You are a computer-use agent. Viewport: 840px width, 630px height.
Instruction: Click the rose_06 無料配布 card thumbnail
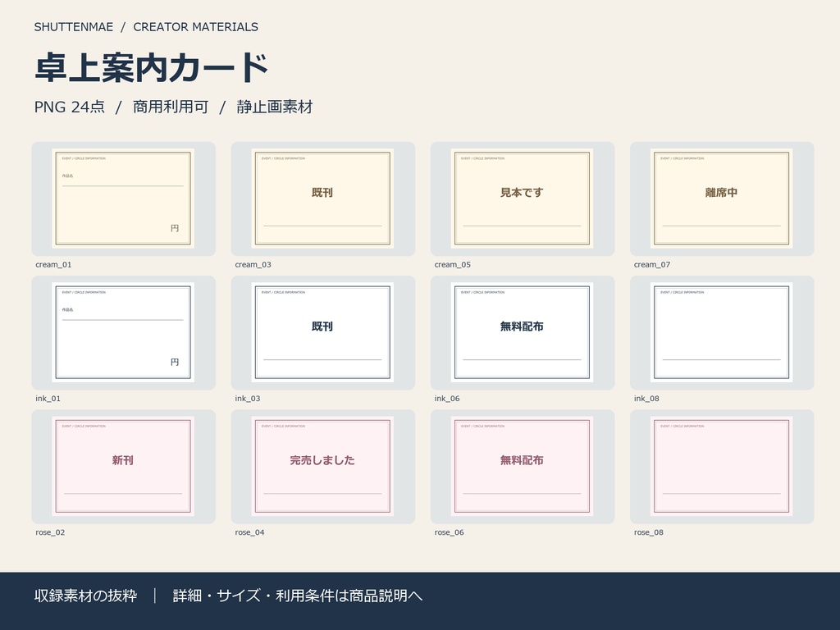tap(523, 467)
